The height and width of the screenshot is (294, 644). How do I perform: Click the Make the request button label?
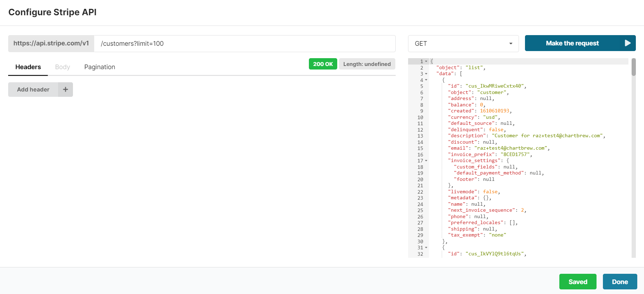tap(572, 43)
